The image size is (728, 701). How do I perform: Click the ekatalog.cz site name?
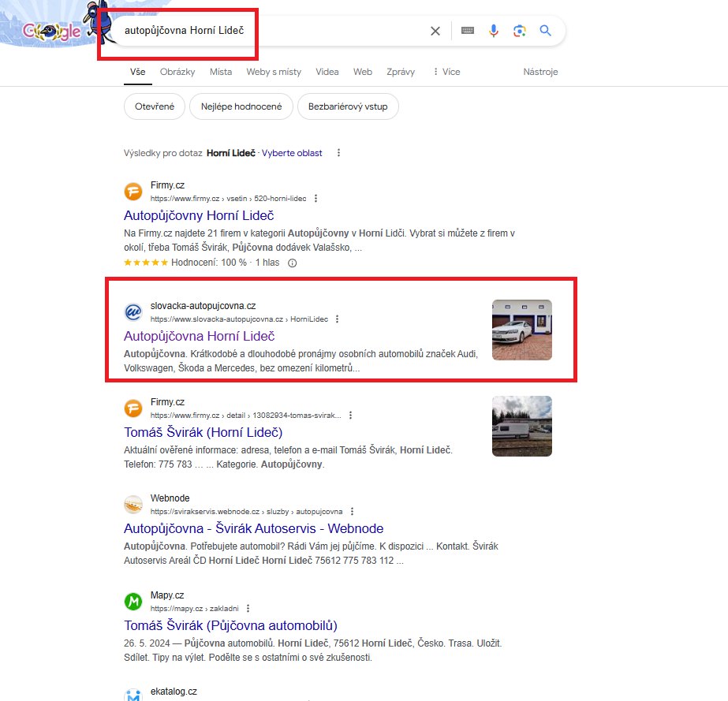coord(174,692)
